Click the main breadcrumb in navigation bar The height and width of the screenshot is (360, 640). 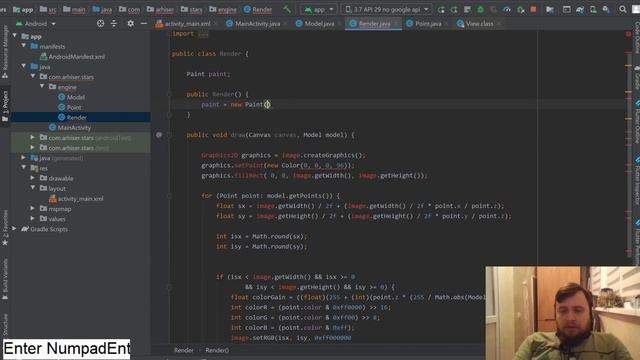point(74,9)
